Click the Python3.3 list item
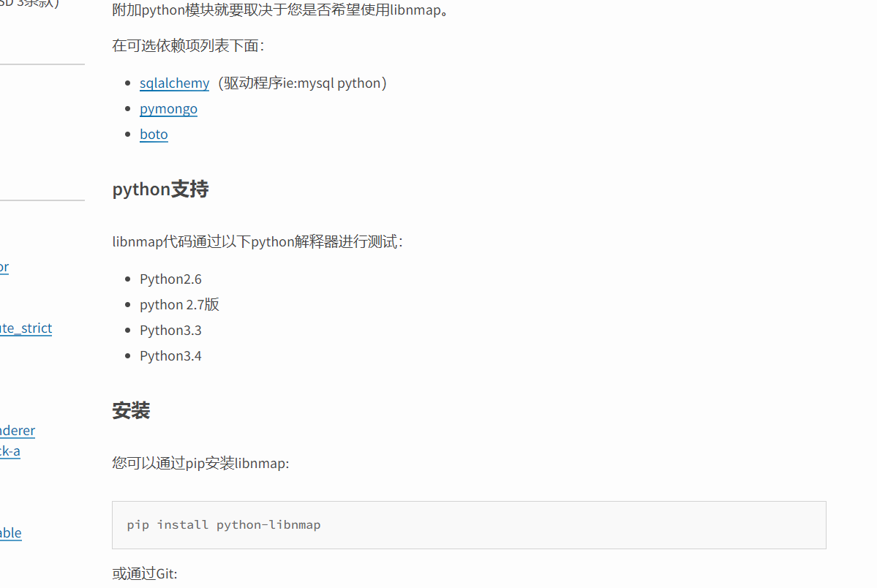Image resolution: width=877 pixels, height=588 pixels. pos(170,330)
